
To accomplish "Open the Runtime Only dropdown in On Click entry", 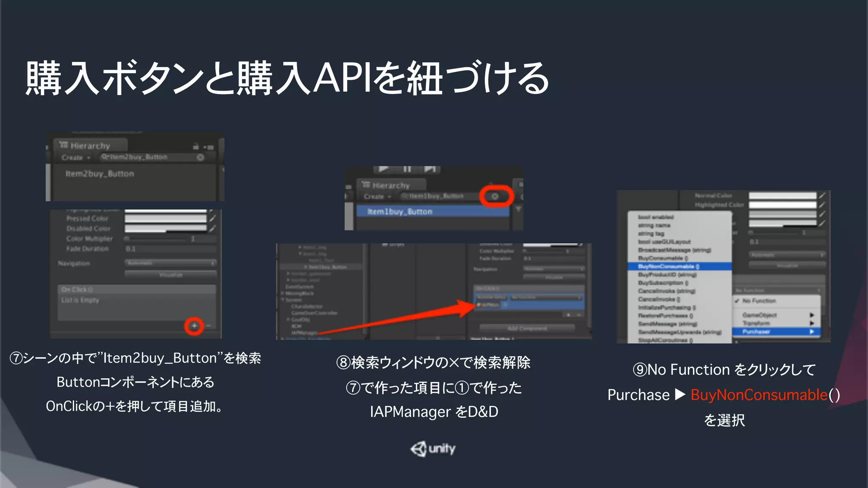I will 492,298.
